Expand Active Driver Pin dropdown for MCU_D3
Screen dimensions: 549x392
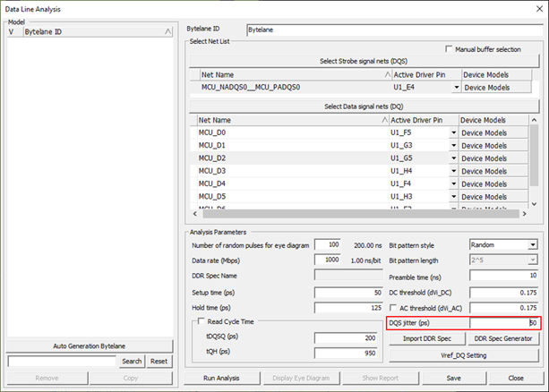(453, 170)
